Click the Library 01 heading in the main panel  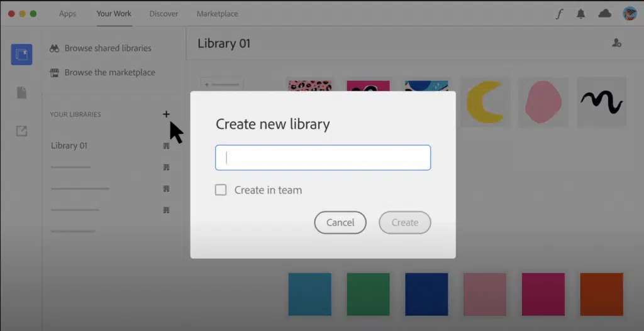pos(224,43)
